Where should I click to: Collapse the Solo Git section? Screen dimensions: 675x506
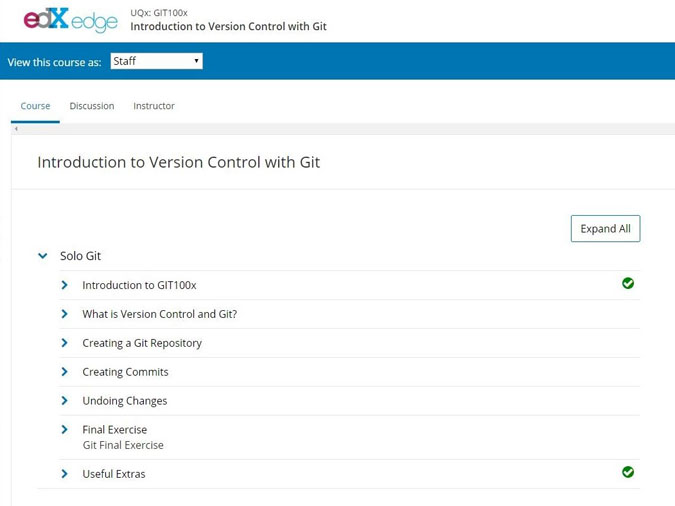coord(43,256)
